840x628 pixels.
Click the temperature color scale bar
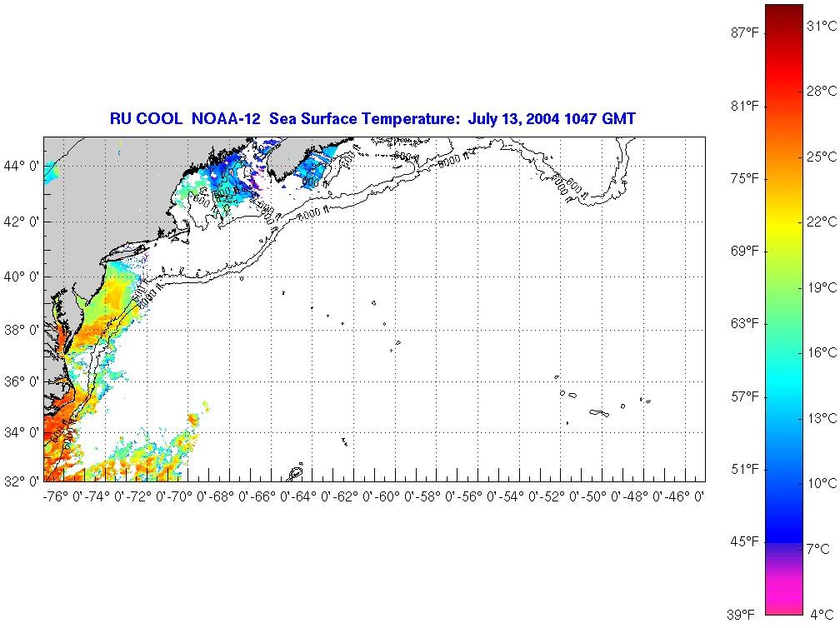[784, 310]
